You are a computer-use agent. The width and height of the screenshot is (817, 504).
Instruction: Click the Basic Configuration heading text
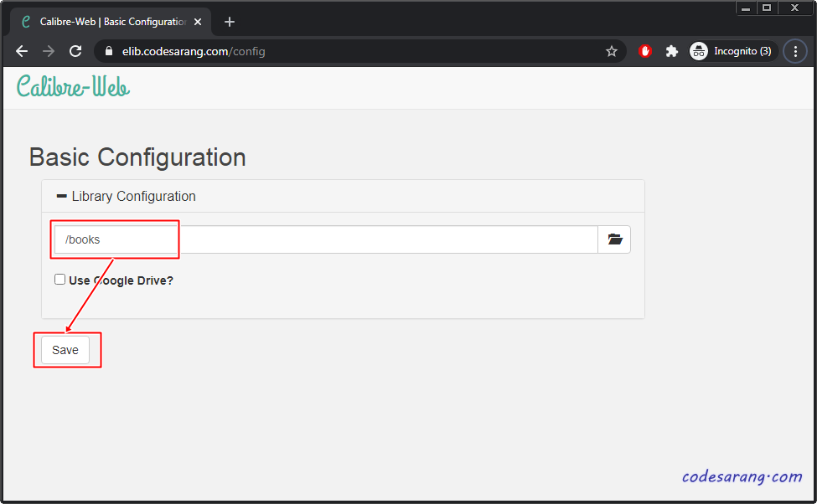(137, 157)
